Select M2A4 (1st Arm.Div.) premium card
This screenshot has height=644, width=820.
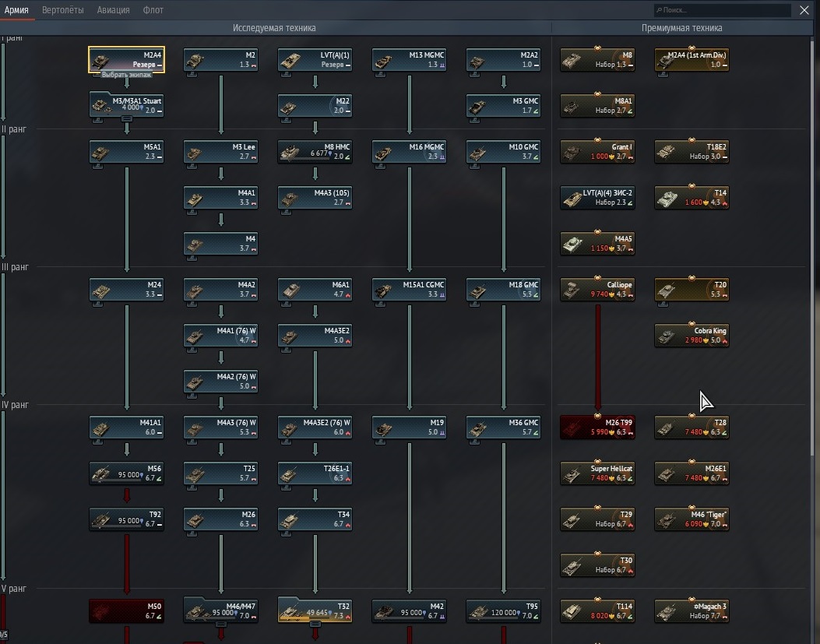[692, 60]
